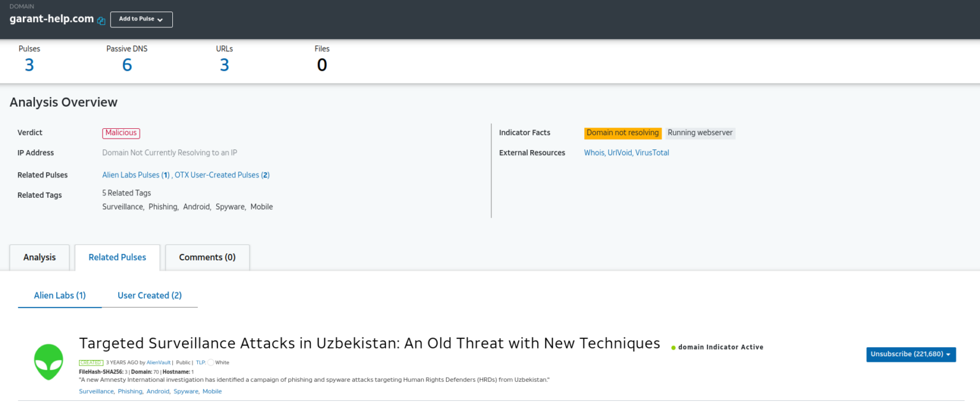
Task: Open the AlienVault author profile
Action: coord(158,362)
